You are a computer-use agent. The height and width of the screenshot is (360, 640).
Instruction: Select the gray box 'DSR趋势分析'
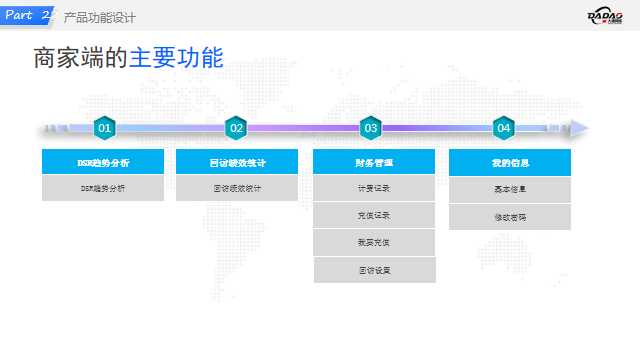[x=103, y=188]
